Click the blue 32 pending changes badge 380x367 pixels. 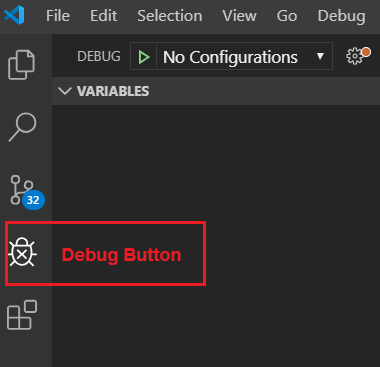(33, 200)
